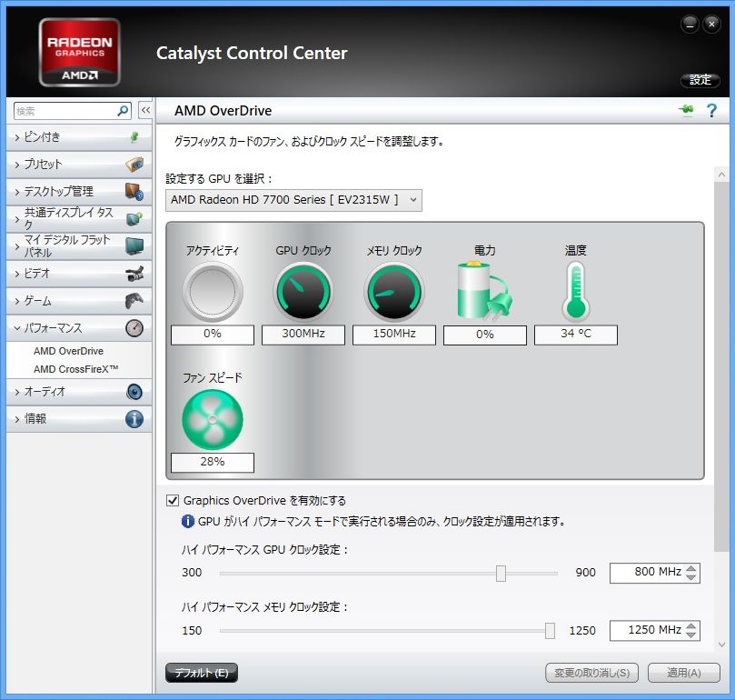
Task: Click the scrollbar down arrow
Action: pos(721,645)
